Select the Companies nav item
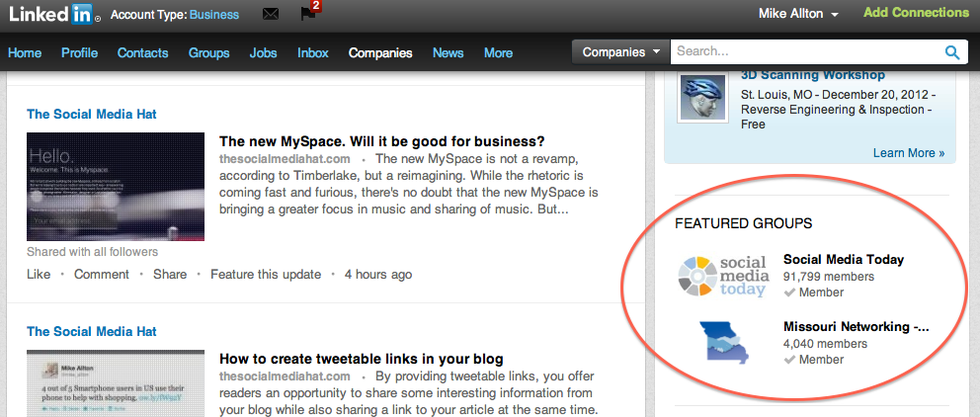Screen dimensions: 980x417 (380, 53)
